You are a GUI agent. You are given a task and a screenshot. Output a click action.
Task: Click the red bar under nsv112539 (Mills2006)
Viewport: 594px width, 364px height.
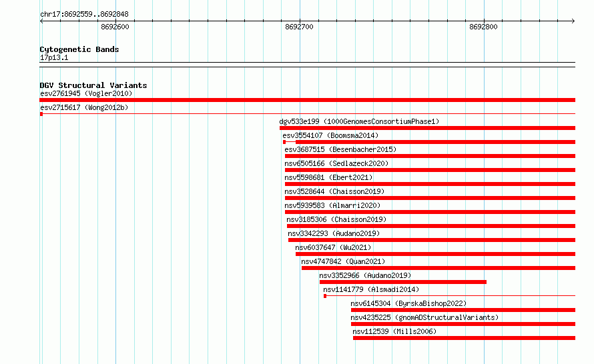[x=464, y=338]
